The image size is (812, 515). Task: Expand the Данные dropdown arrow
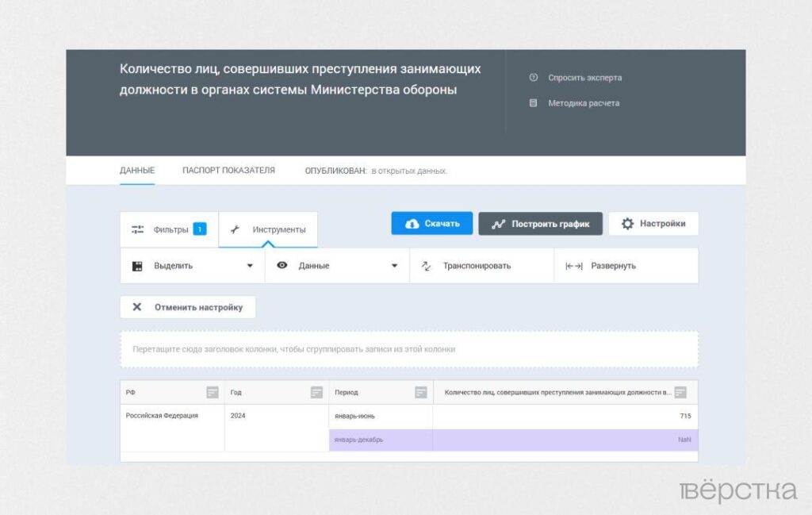(394, 266)
